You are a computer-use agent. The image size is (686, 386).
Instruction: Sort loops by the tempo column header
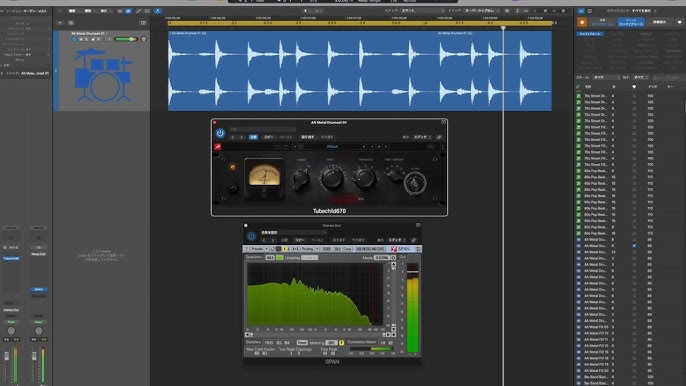pos(653,87)
